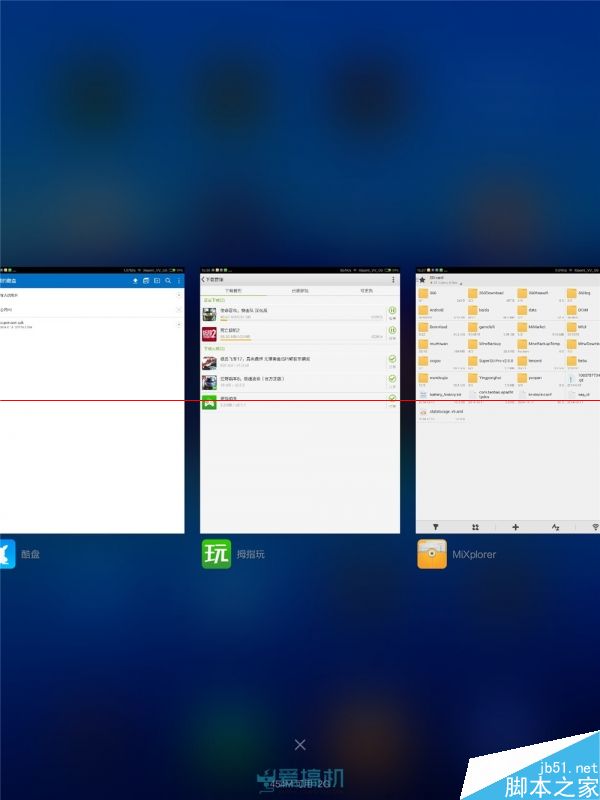Tap the green 玩 app icon
This screenshot has width=600, height=800.
tap(216, 554)
